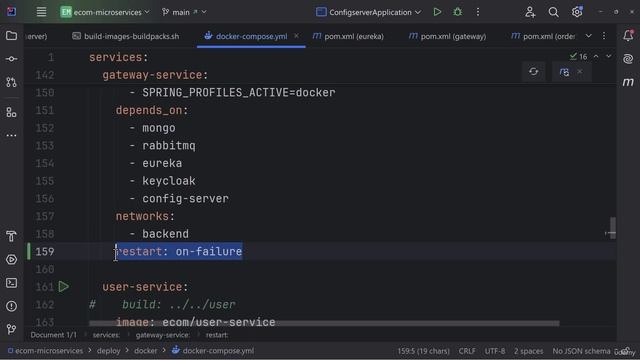
Task: Open the AI Assistant spiral icon
Action: click(x=628, y=59)
